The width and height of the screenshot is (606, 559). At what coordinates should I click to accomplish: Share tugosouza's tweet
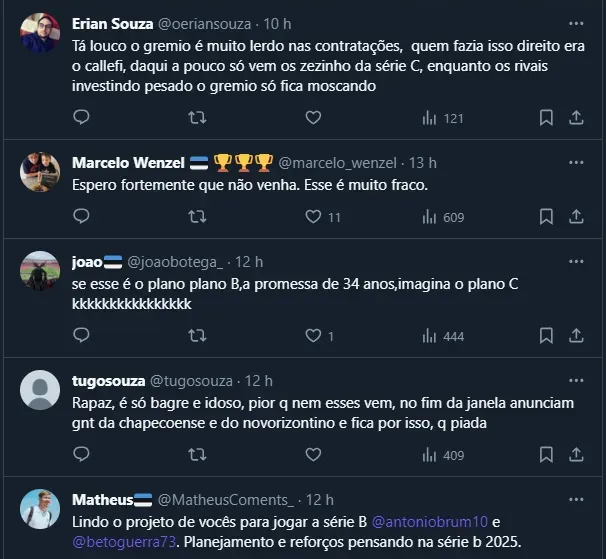(576, 455)
